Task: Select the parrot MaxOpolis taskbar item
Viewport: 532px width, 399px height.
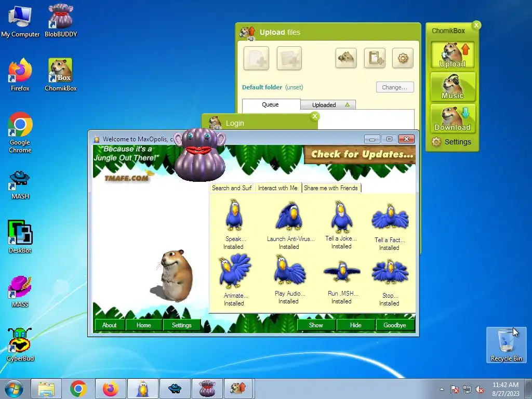Action: click(143, 389)
